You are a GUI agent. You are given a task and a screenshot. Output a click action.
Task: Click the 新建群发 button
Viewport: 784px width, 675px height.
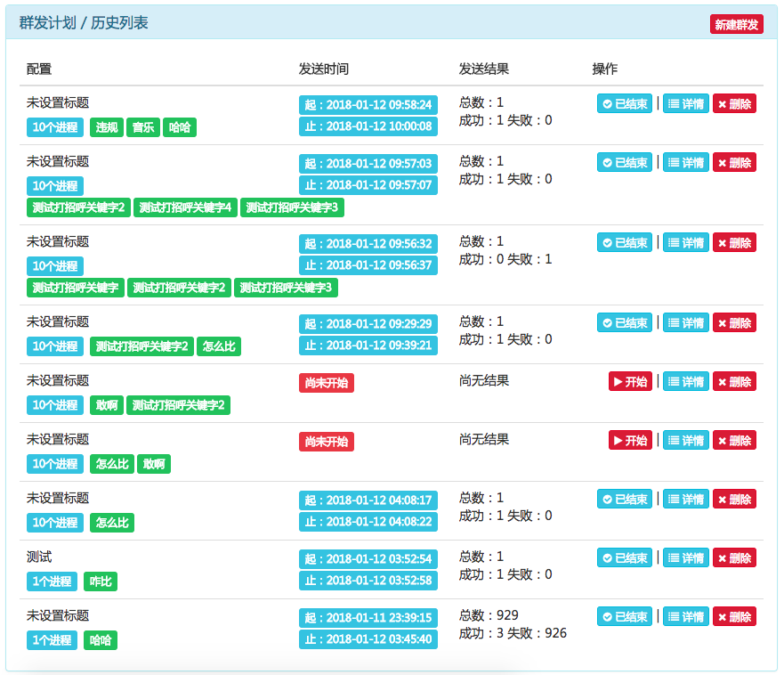click(x=736, y=24)
